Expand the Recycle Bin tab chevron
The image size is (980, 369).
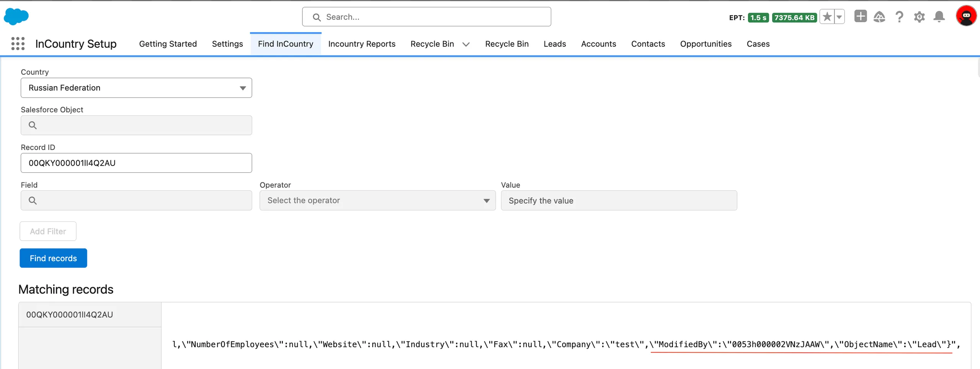pos(466,44)
